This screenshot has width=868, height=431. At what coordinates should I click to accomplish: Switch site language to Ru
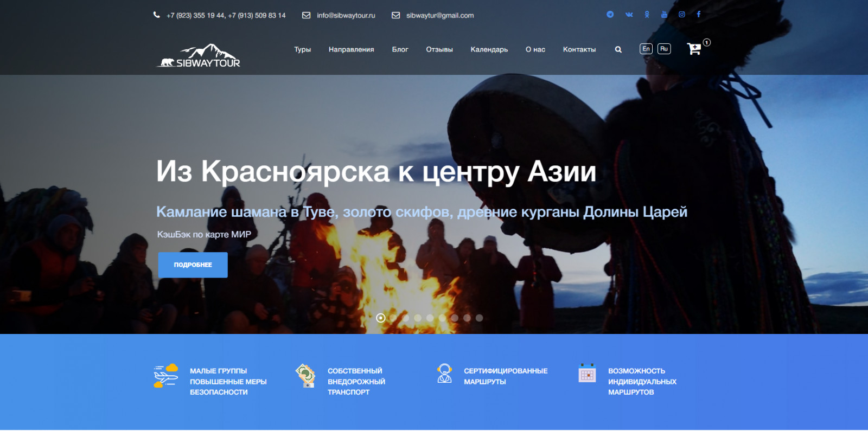click(664, 49)
